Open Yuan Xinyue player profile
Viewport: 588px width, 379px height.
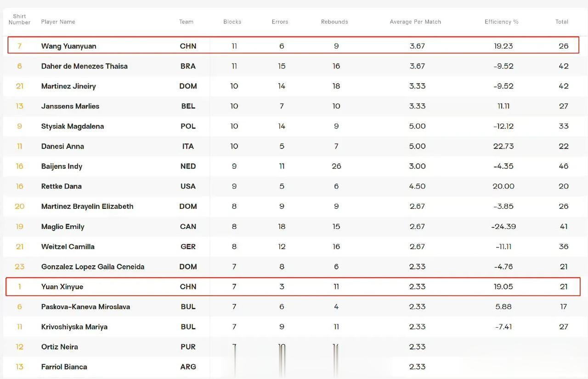coord(62,287)
